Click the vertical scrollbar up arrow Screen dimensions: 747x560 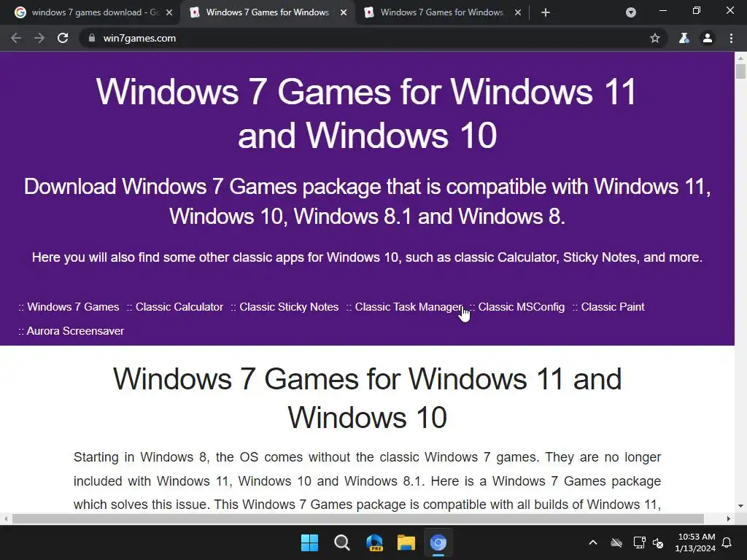pyautogui.click(x=740, y=58)
